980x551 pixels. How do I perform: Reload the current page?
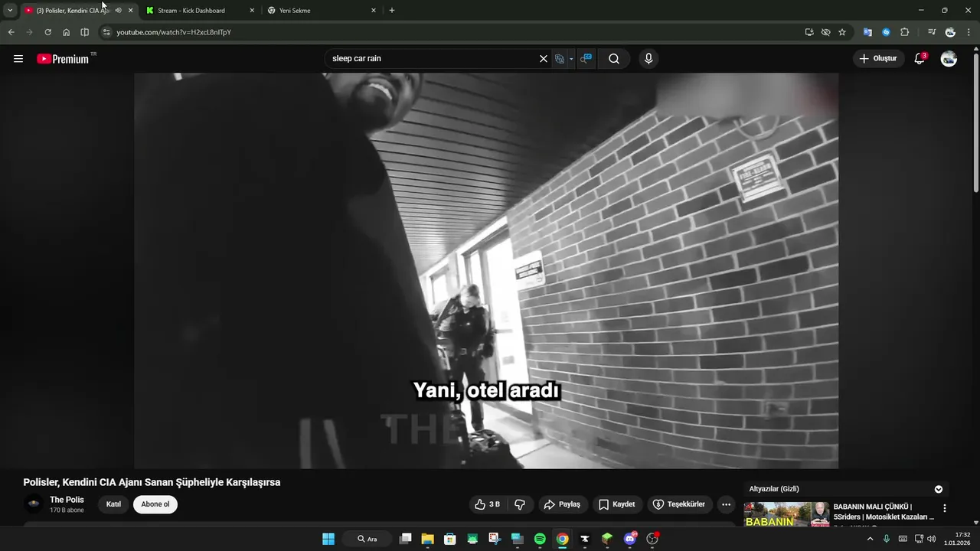click(47, 32)
